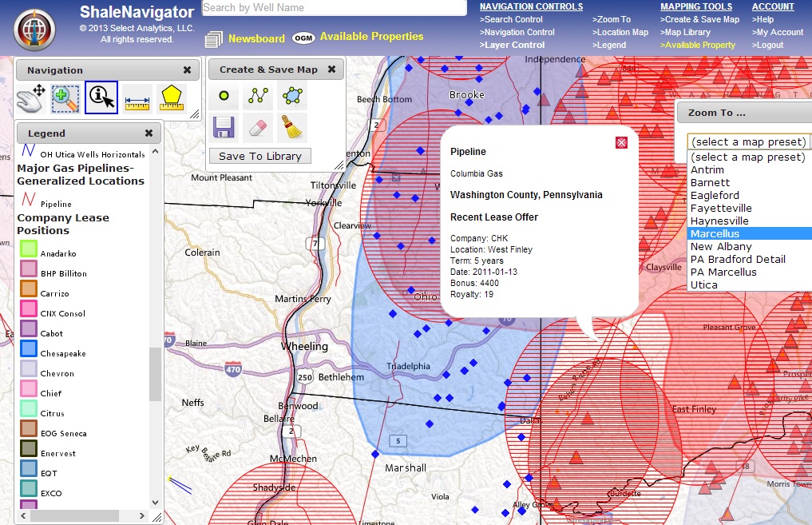Click the Chesapeake blue legend swatch
Image resolution: width=812 pixels, height=525 pixels.
[x=29, y=348]
